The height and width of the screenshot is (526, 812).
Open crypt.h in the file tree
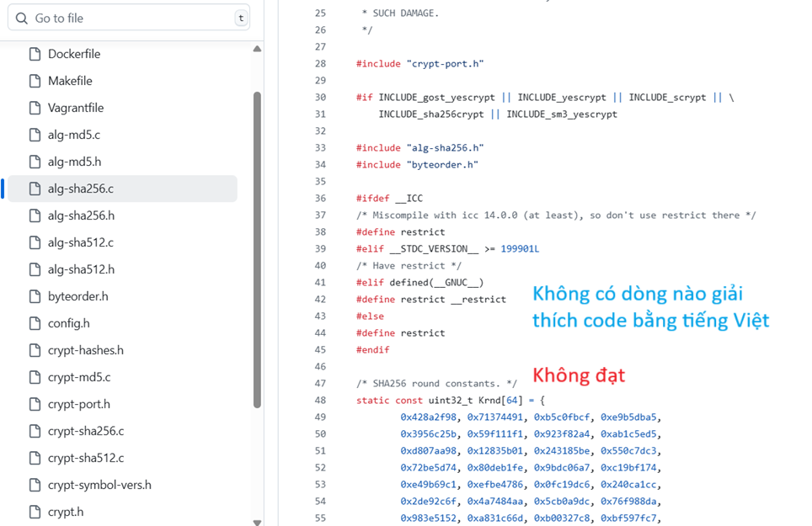(x=66, y=511)
